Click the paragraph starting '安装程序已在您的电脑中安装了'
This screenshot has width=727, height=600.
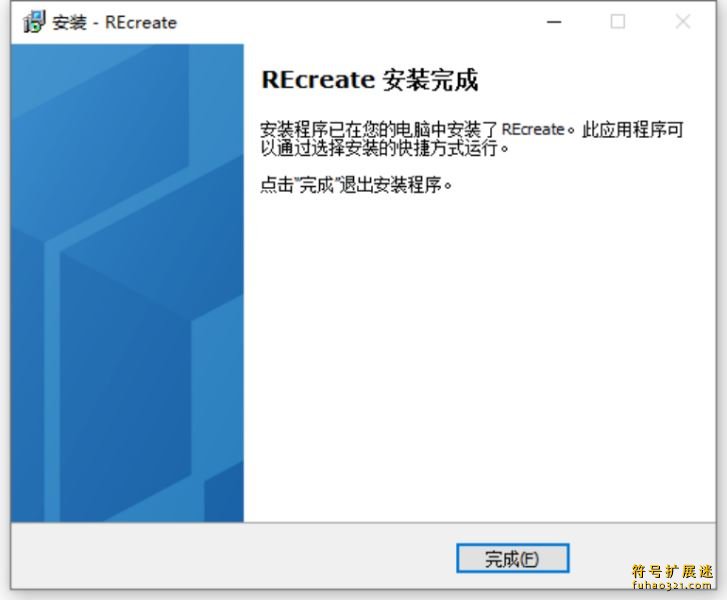pyautogui.click(x=472, y=139)
